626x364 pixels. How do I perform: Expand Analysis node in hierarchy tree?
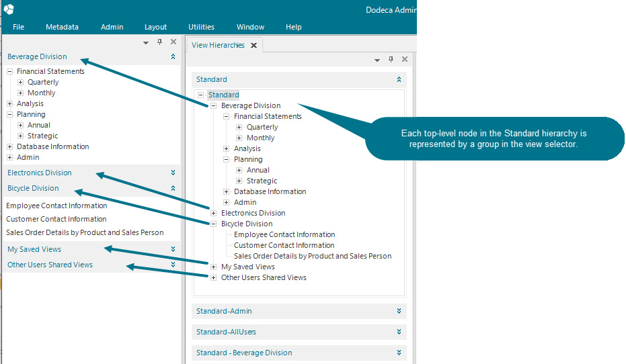point(227,149)
